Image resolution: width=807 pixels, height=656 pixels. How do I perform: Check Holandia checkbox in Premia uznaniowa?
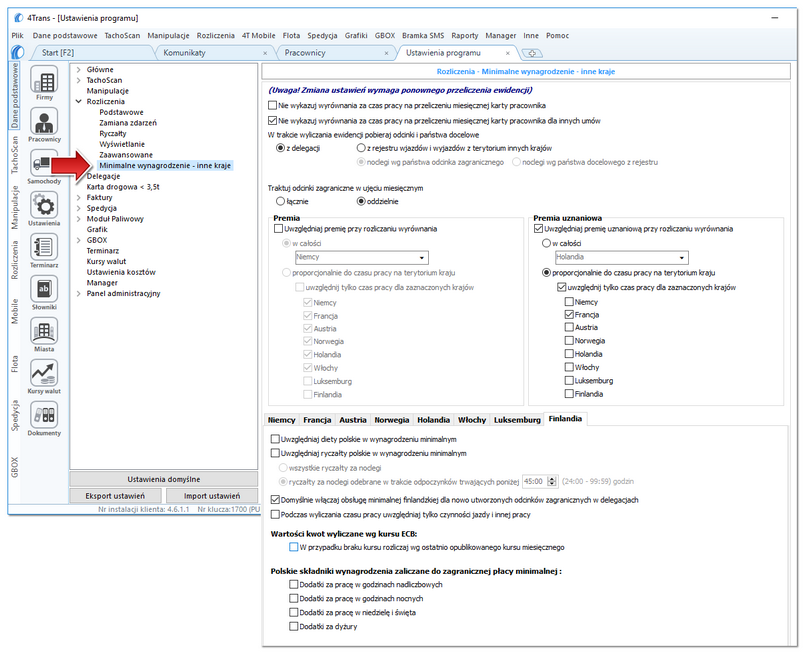click(x=569, y=353)
